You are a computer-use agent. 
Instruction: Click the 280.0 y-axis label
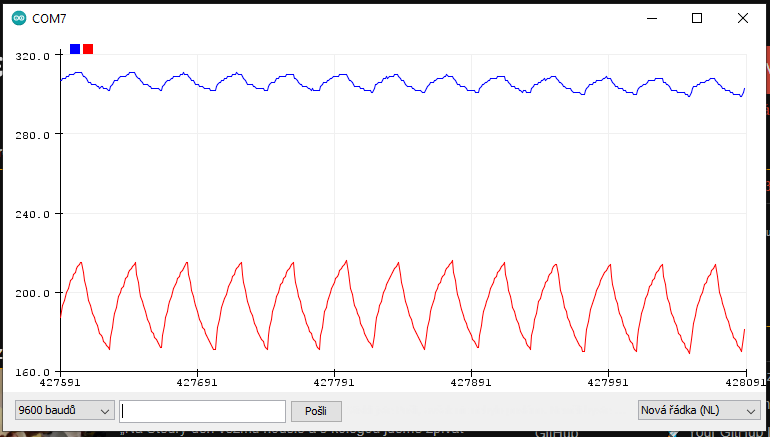tap(31, 135)
